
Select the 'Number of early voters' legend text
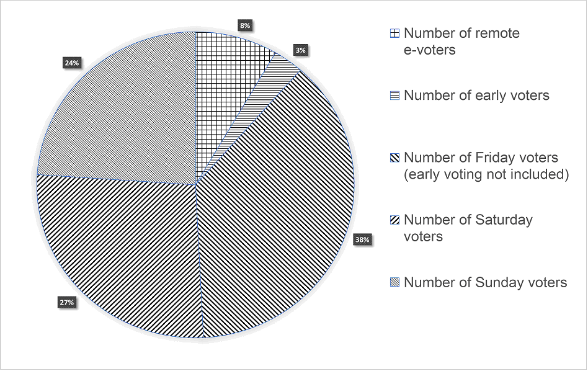[x=476, y=96]
